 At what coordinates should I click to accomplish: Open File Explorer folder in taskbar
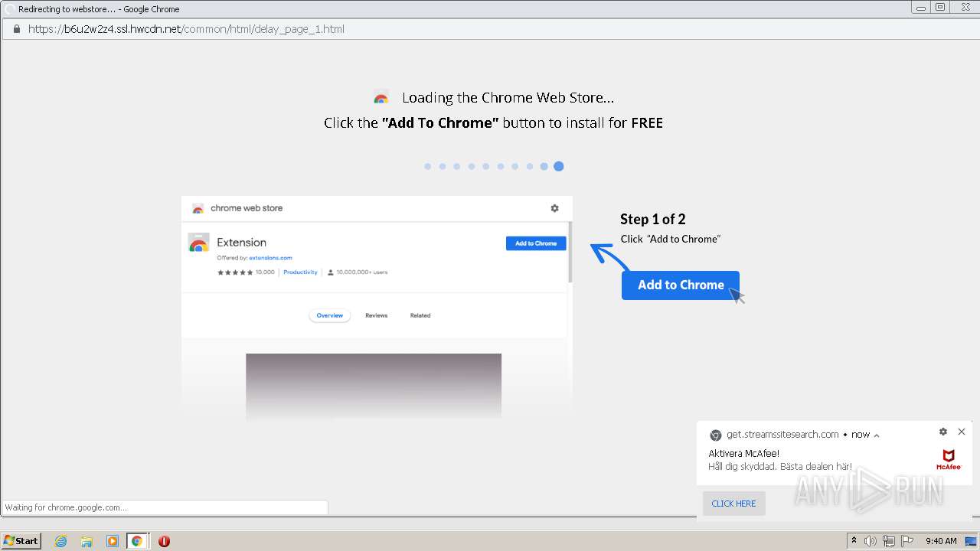pyautogui.click(x=87, y=541)
